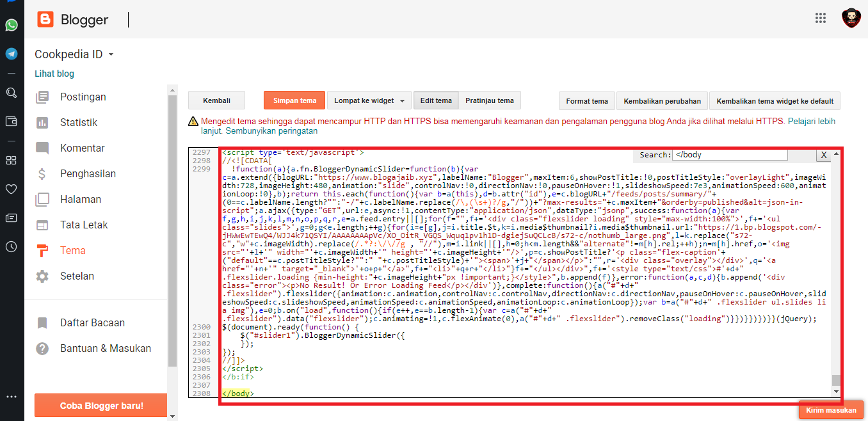868x421 pixels.
Task: Click the Daftar Bacaan bookmark icon
Action: point(42,323)
